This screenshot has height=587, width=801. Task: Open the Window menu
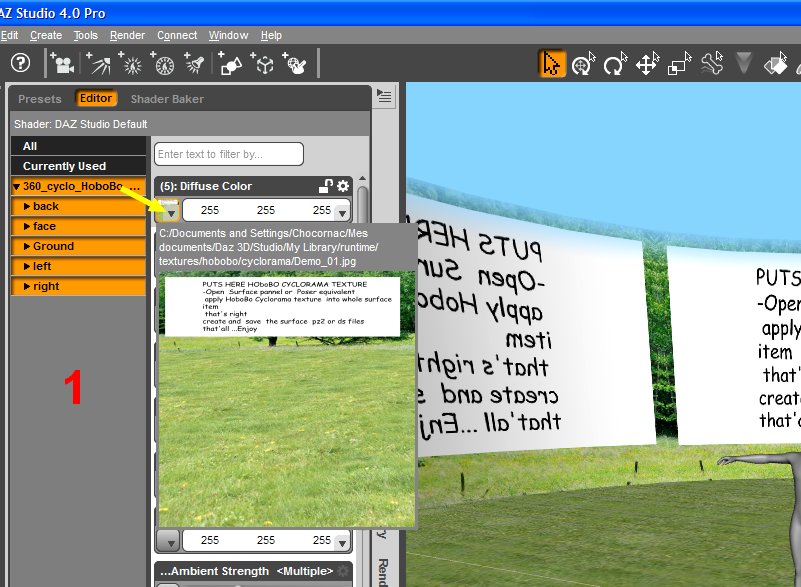click(228, 35)
